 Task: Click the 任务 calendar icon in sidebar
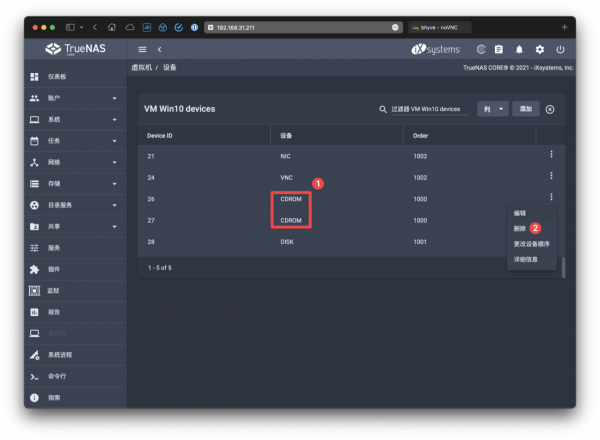(34, 141)
